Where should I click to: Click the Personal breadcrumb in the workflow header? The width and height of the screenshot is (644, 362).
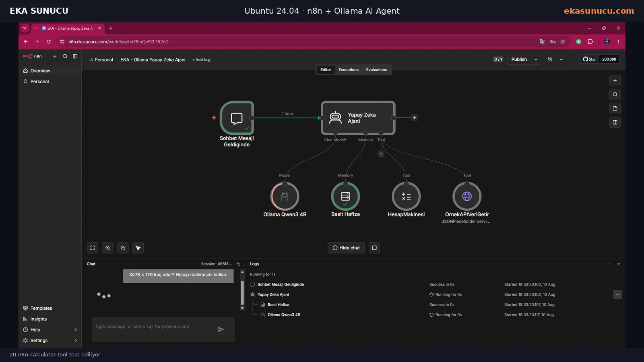click(101, 60)
